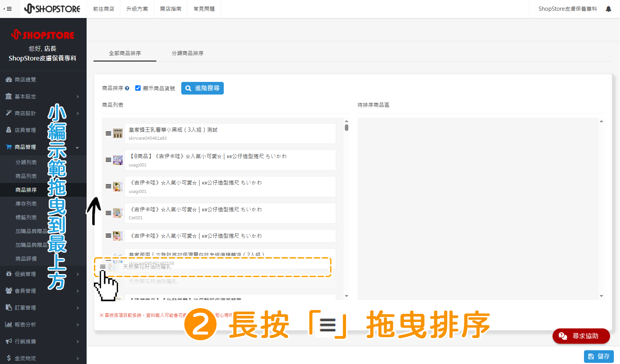Click product list scroll up arrow
The image size is (620, 364).
346,121
